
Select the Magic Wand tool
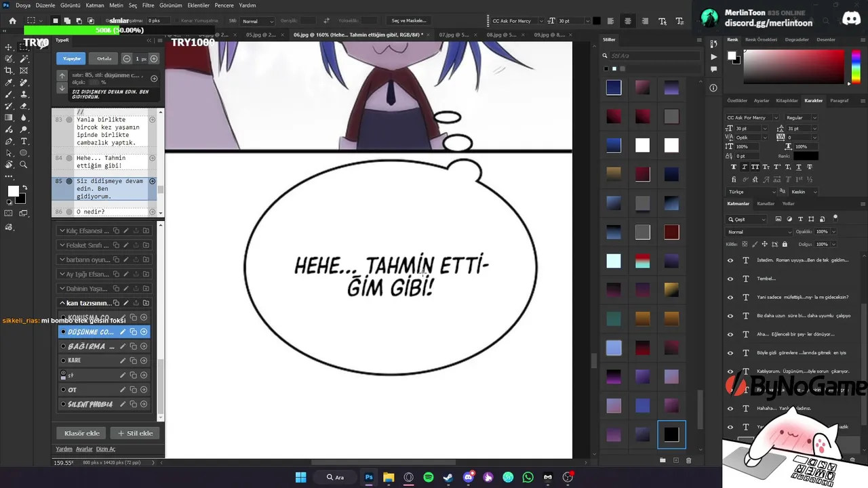tap(24, 59)
